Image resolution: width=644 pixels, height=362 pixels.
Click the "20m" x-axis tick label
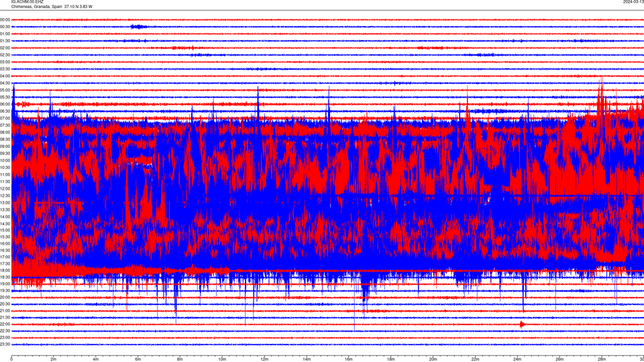(433, 359)
